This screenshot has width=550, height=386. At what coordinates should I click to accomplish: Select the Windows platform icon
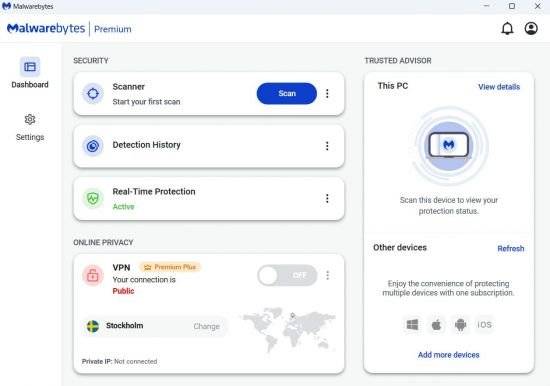[412, 325]
